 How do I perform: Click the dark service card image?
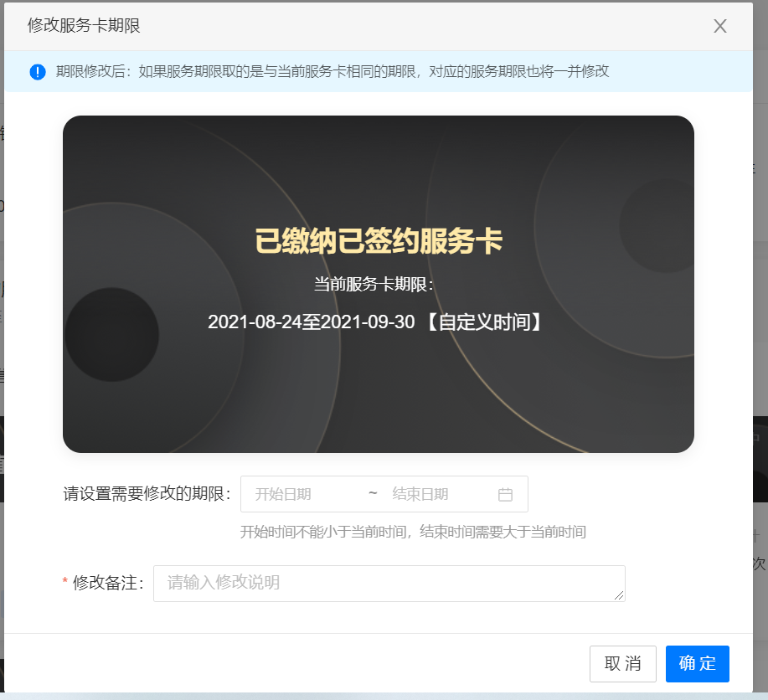[x=378, y=284]
